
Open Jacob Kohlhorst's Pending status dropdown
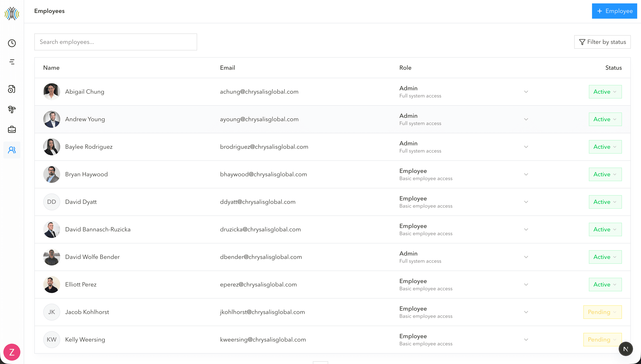click(602, 312)
